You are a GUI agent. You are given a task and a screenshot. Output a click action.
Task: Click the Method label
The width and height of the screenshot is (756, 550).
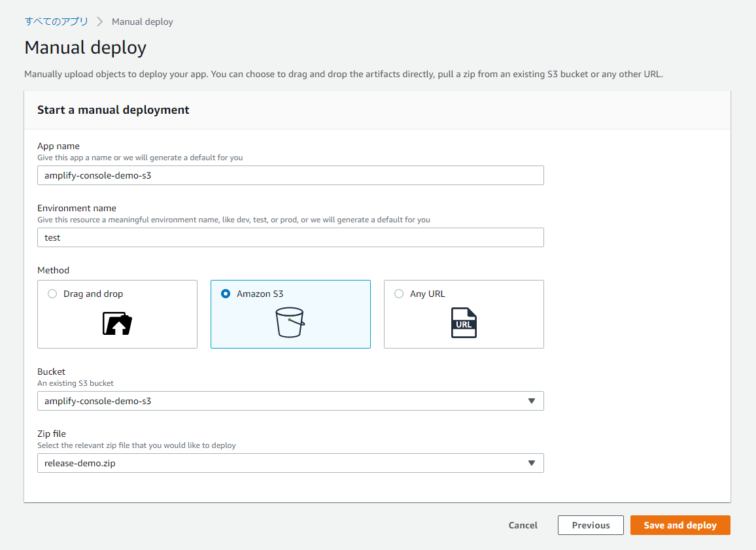(54, 270)
